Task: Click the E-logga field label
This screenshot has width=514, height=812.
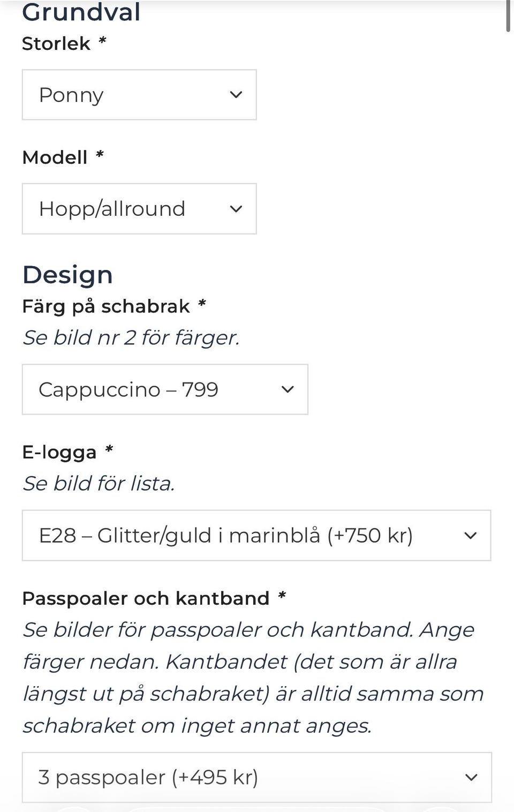Action: [x=59, y=453]
